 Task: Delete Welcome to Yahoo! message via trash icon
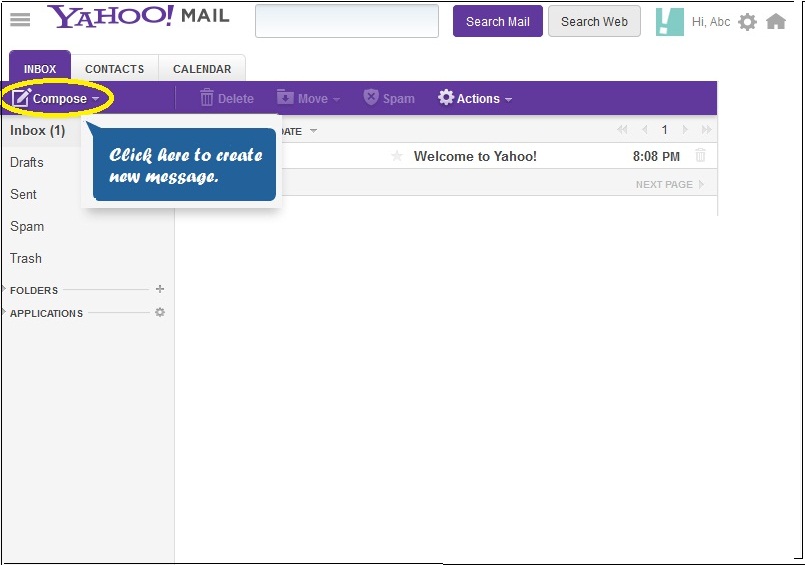coord(700,155)
